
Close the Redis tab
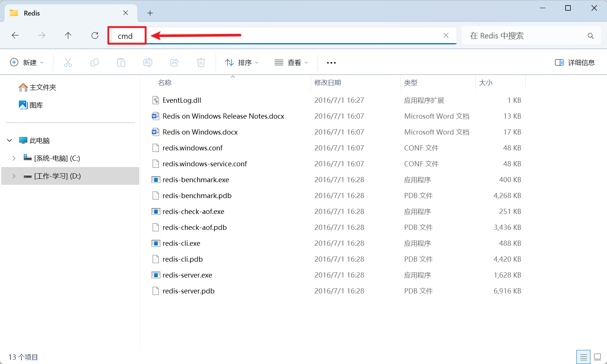coord(126,13)
